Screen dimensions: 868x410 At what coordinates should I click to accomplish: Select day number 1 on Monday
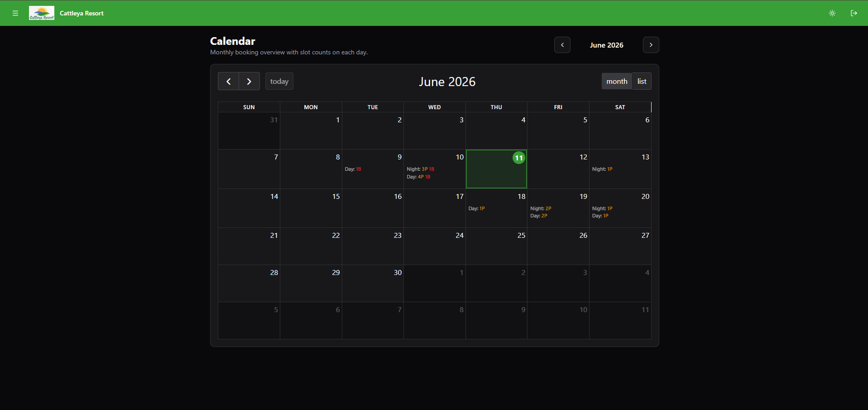pyautogui.click(x=338, y=120)
